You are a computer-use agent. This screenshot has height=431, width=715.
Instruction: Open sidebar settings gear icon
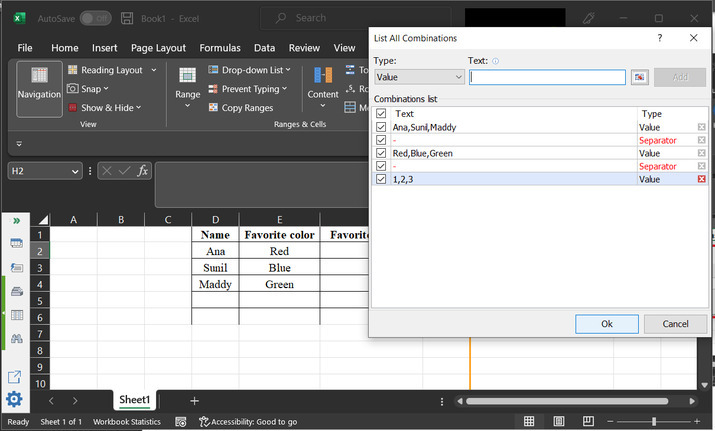15,399
